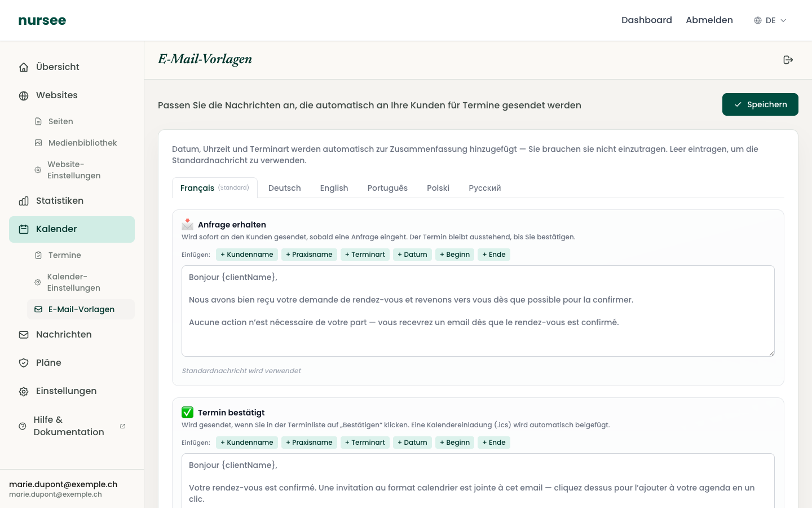Image resolution: width=812 pixels, height=508 pixels.
Task: Switch to the English tab
Action: (334, 188)
